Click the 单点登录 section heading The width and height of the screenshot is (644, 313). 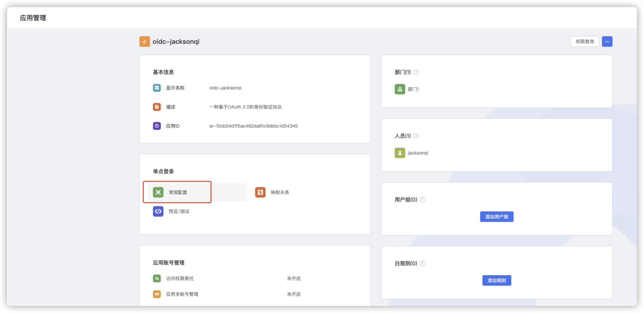pyautogui.click(x=163, y=171)
